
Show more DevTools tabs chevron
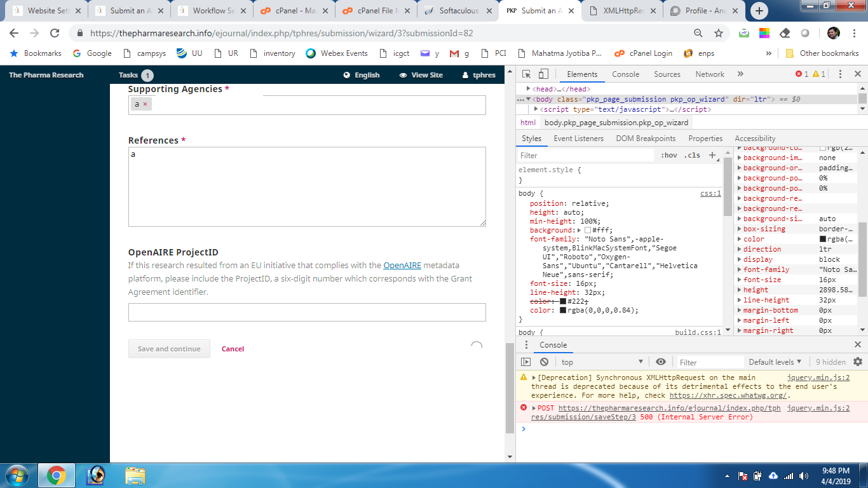(740, 74)
